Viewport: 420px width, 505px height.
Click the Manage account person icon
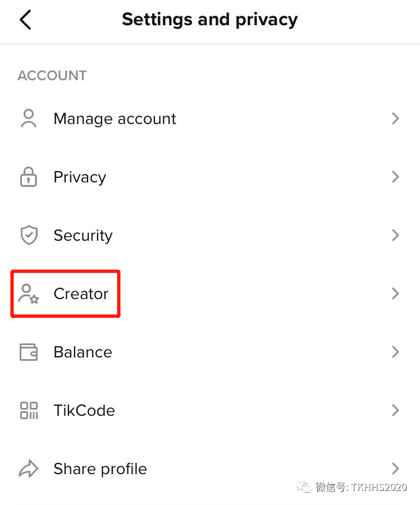[28, 119]
